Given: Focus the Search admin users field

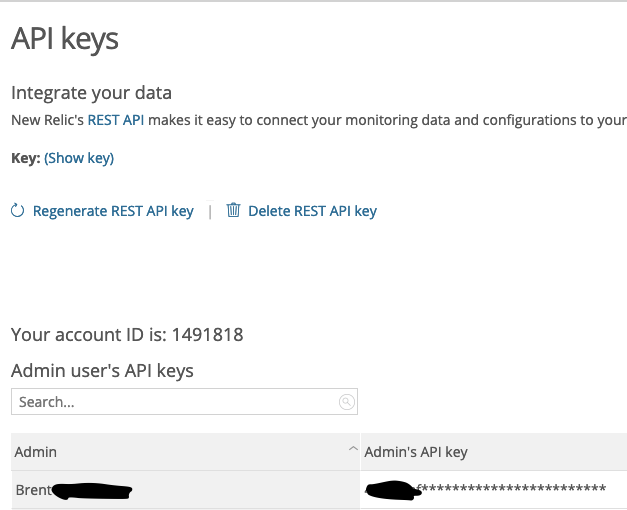Looking at the screenshot, I should click(175, 402).
